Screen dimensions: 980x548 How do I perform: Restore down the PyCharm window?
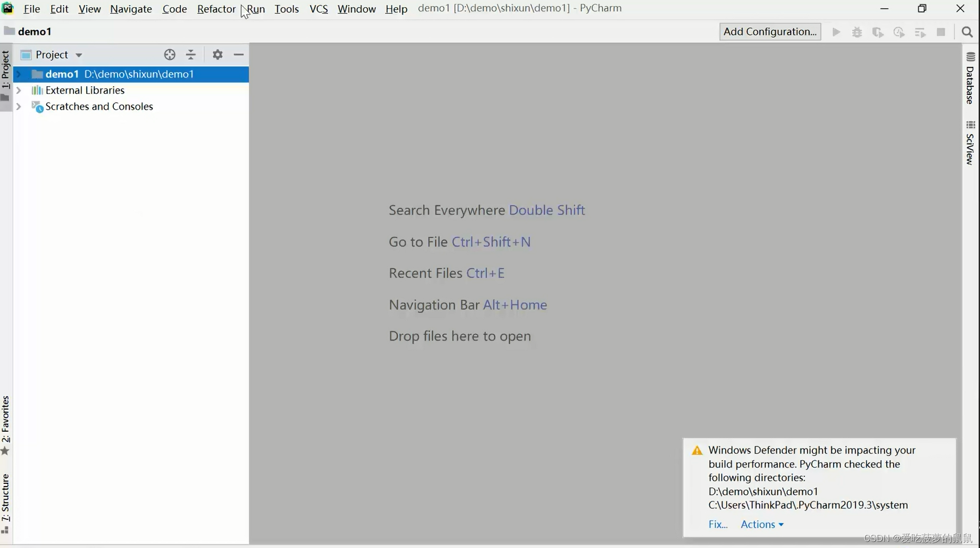922,8
